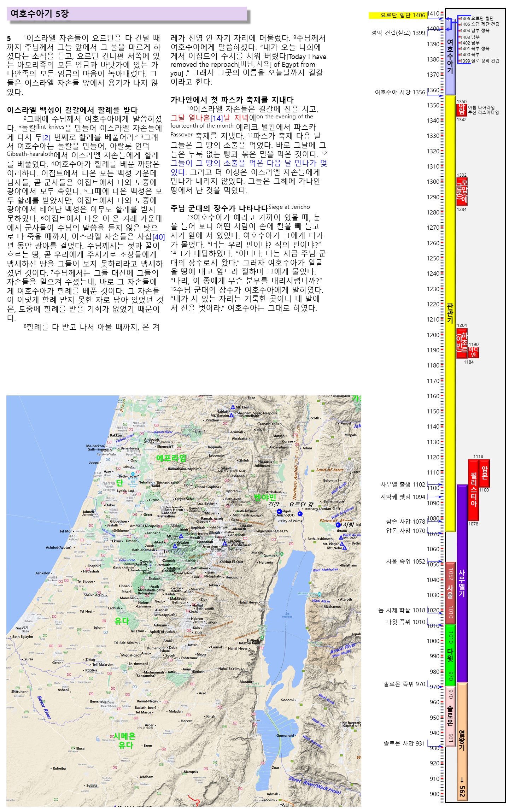Click the orange 열왕기 timeline bar
Screen dimensions: 509x812
(462, 742)
